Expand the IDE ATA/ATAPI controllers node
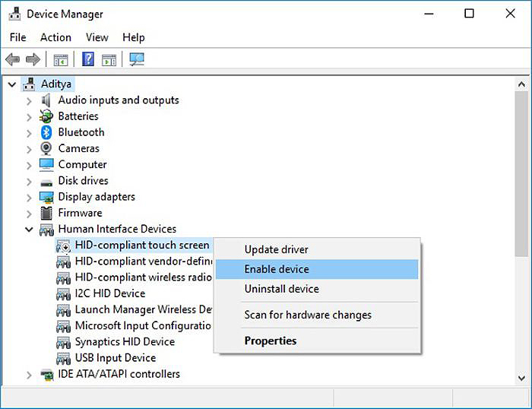Screen dimensions: 532x409 (29, 374)
